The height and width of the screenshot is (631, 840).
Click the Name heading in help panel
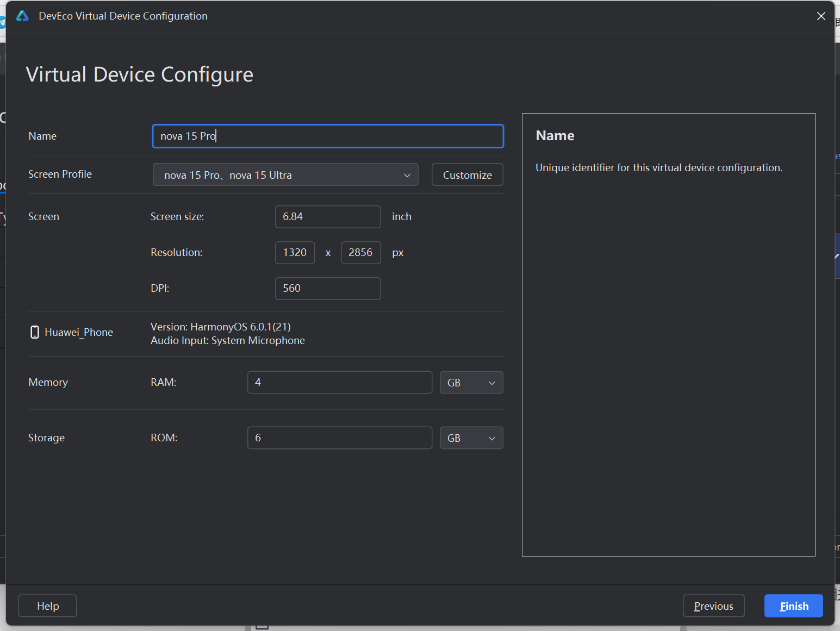555,135
